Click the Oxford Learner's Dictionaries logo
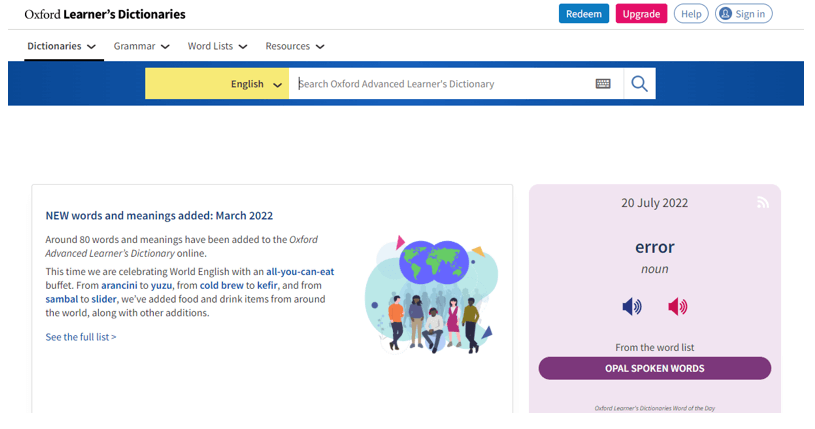815x429 pixels. 105,14
